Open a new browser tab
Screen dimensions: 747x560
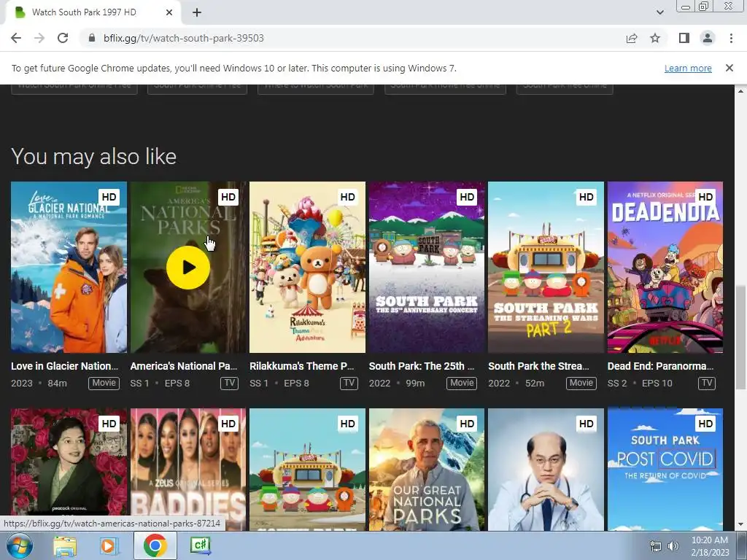tap(197, 12)
